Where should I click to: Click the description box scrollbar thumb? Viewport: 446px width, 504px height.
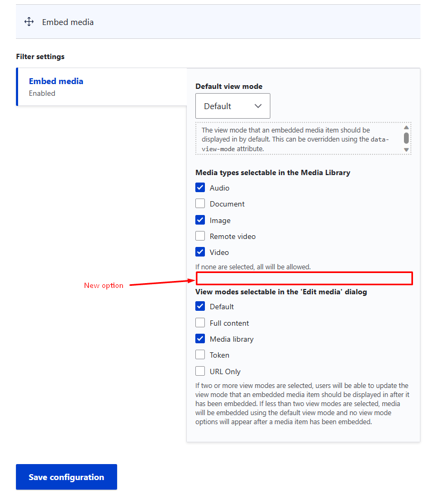click(406, 138)
